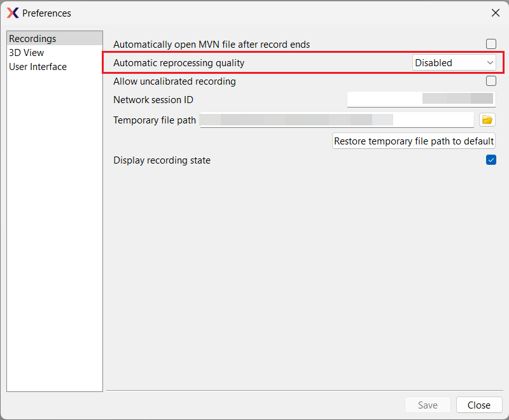Click the Save button
Image resolution: width=509 pixels, height=420 pixels.
(x=428, y=405)
